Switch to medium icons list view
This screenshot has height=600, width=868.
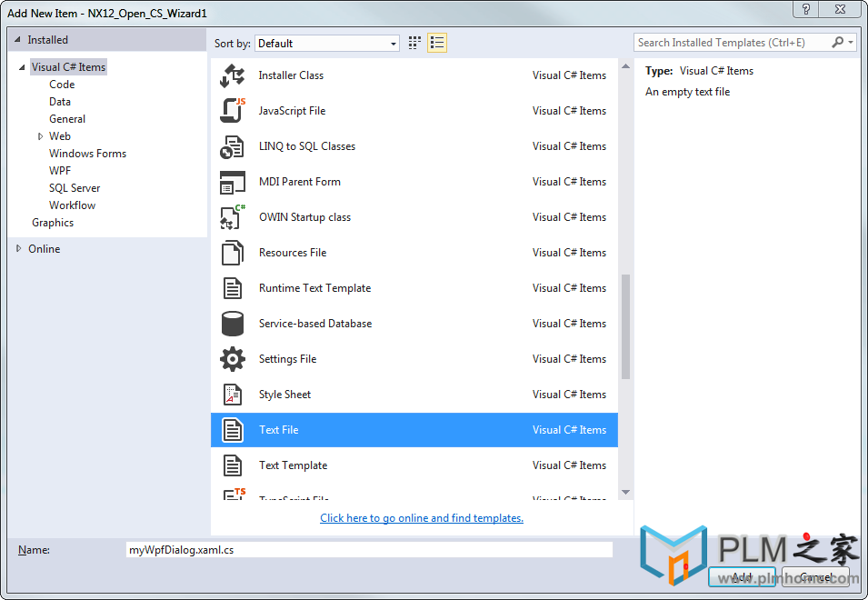pos(437,43)
